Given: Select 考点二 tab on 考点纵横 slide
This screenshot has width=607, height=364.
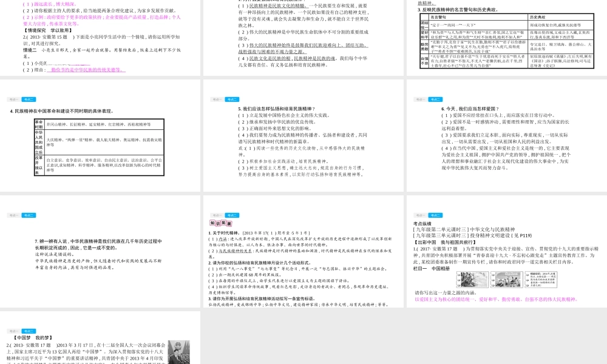Looking at the screenshot, I should pyautogui.click(x=435, y=215).
